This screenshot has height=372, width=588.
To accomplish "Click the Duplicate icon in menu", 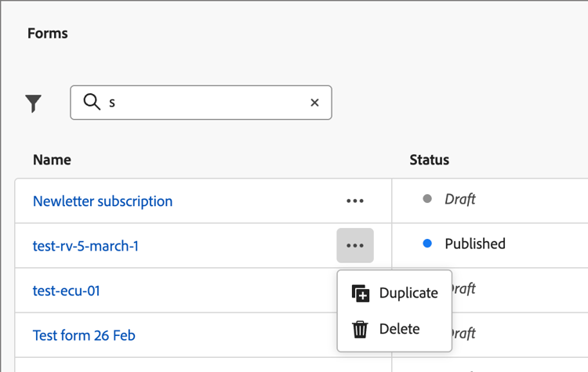I will click(x=361, y=294).
